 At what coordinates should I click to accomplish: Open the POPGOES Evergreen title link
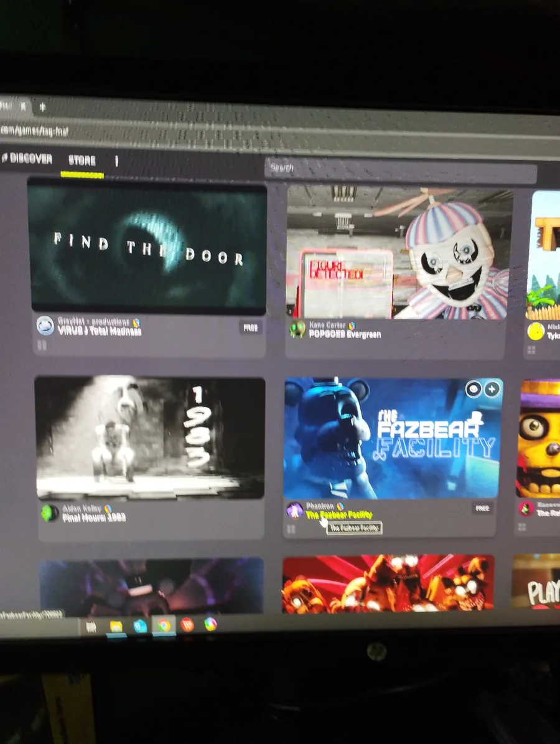click(x=345, y=334)
